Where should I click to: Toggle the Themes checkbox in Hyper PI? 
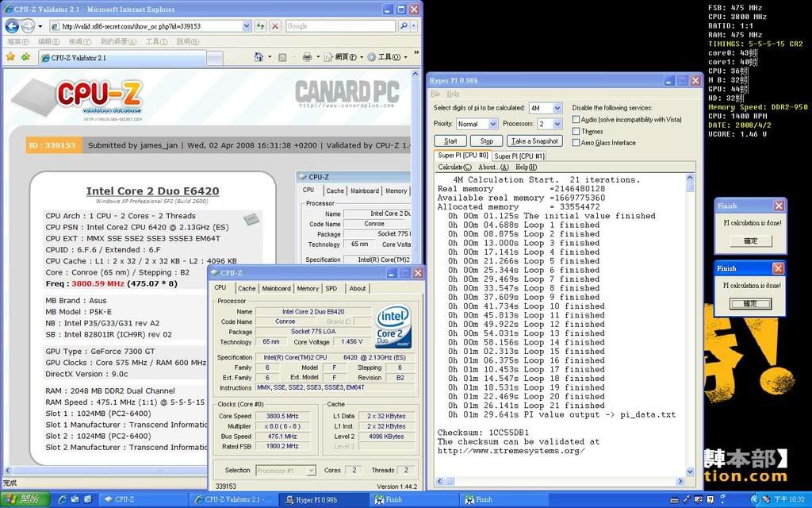click(x=576, y=131)
